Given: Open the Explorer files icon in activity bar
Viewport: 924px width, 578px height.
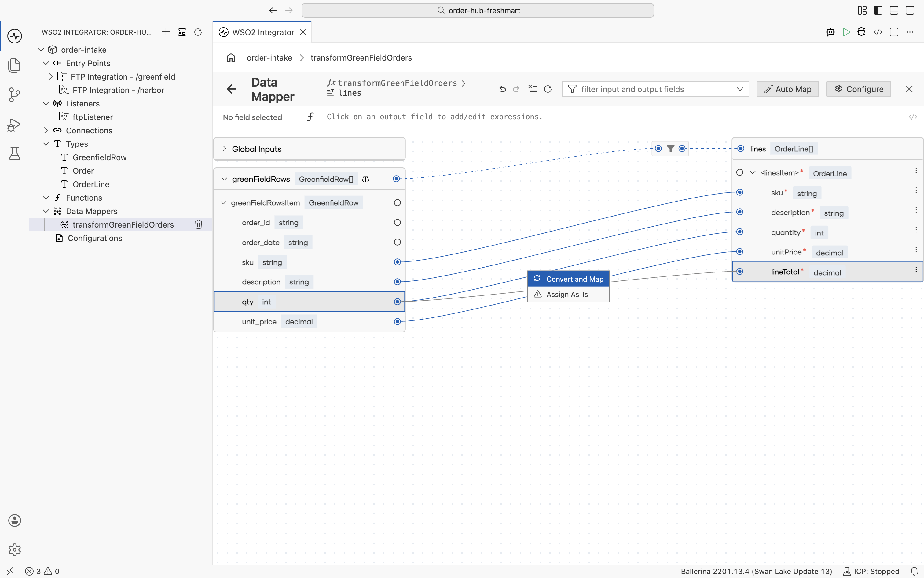Looking at the screenshot, I should click(14, 65).
